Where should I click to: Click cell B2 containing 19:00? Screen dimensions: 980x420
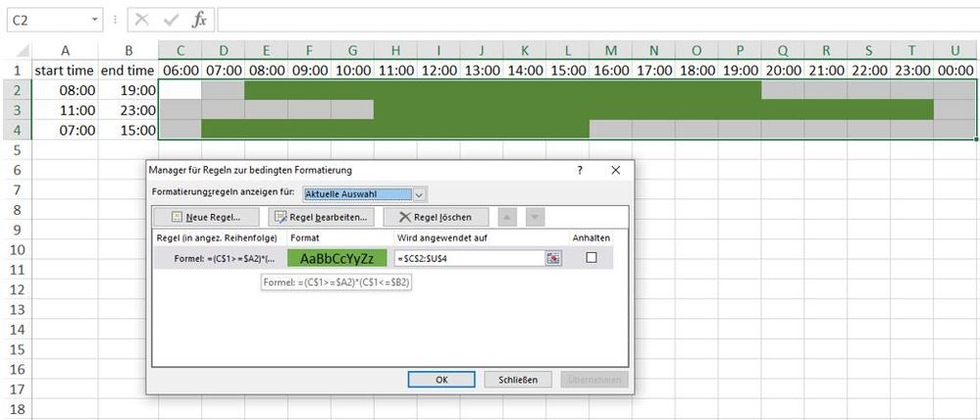pos(129,90)
